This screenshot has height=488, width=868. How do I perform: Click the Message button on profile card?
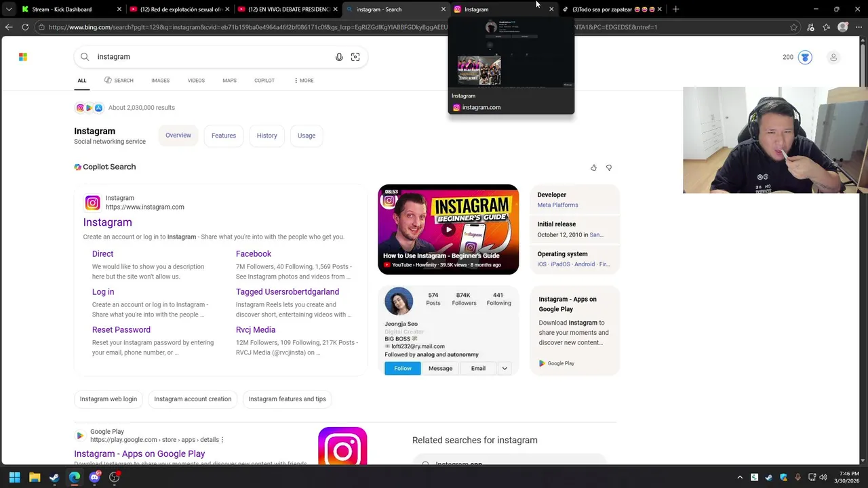point(440,368)
